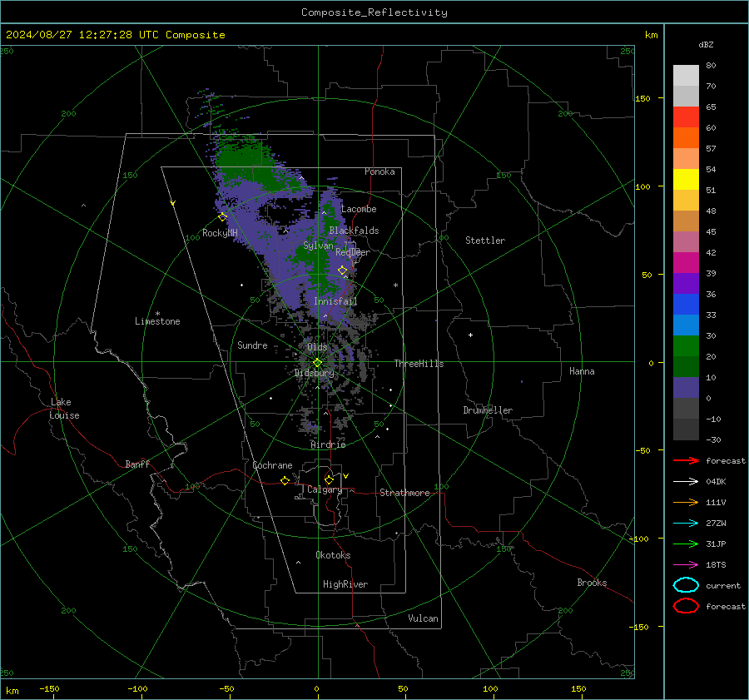
Task: Click the white 04DK arrow icon
Action: point(686,481)
